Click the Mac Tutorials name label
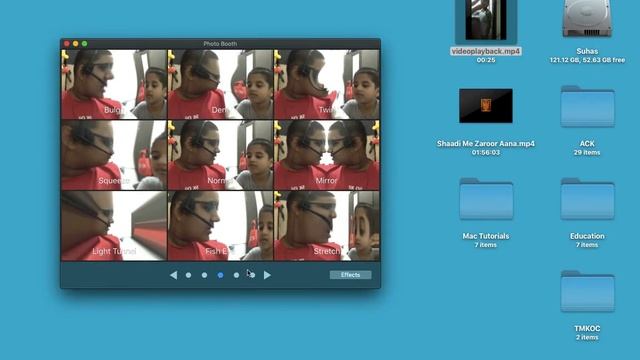This screenshot has width=640, height=360. [486, 236]
